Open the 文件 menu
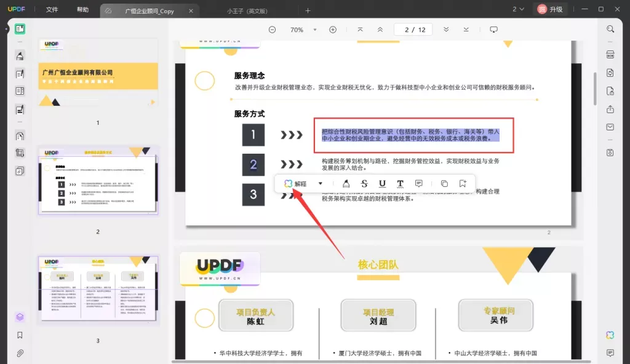This screenshot has width=630, height=364. coord(52,10)
